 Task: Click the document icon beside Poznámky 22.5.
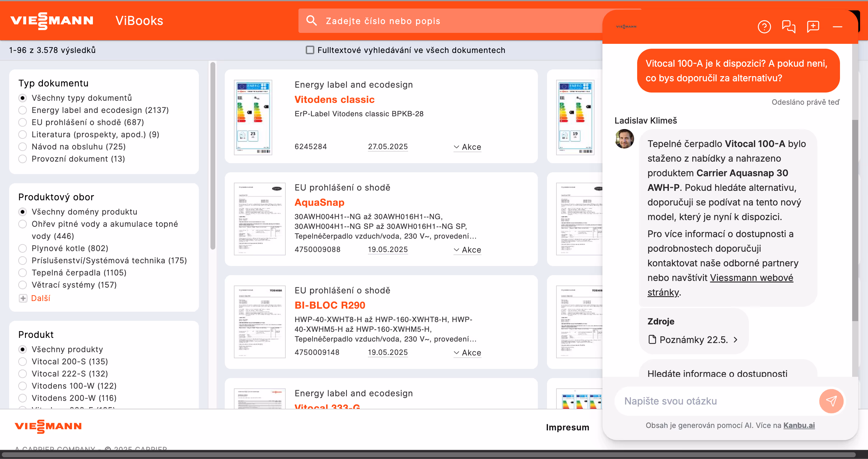pyautogui.click(x=652, y=339)
